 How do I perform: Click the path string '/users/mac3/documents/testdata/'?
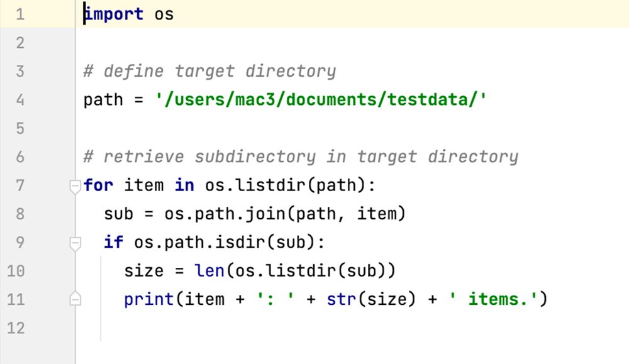[x=321, y=99]
